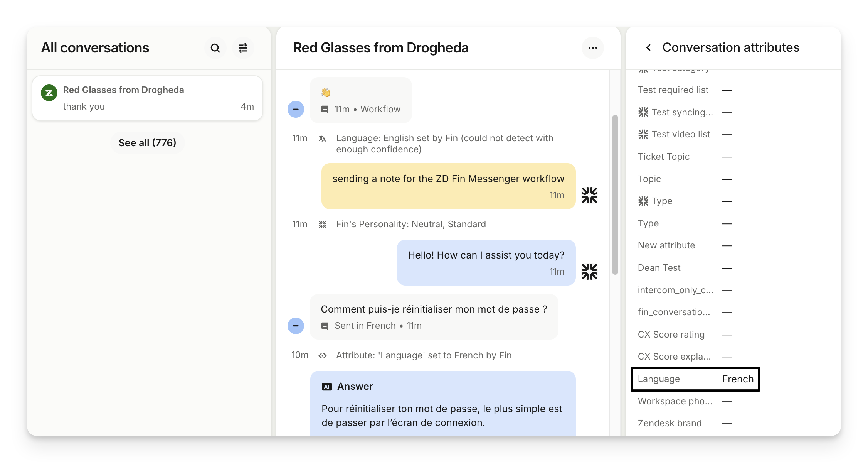Click the Dean Test attribute value field
This screenshot has height=463, width=868.
[727, 268]
